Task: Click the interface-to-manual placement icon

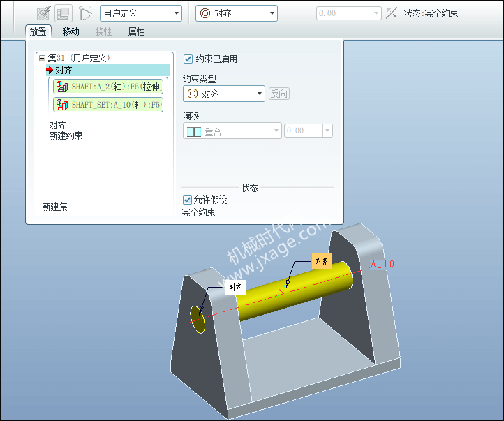Action: coord(43,13)
